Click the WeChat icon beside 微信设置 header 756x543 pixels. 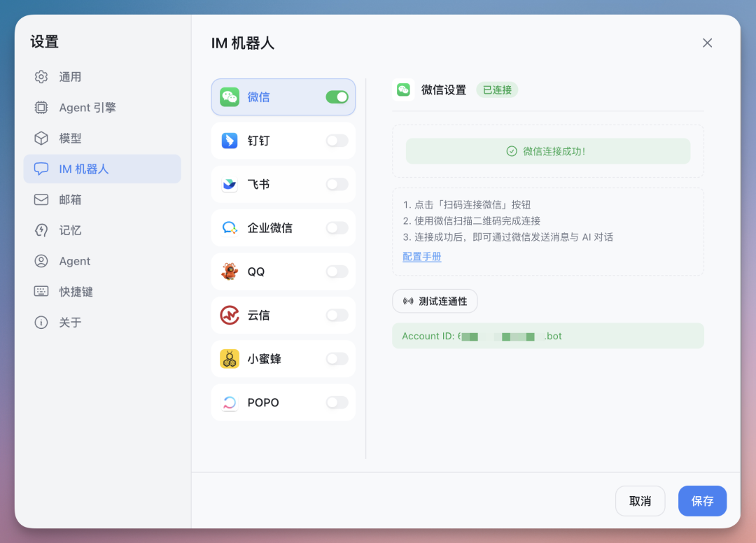pos(404,90)
